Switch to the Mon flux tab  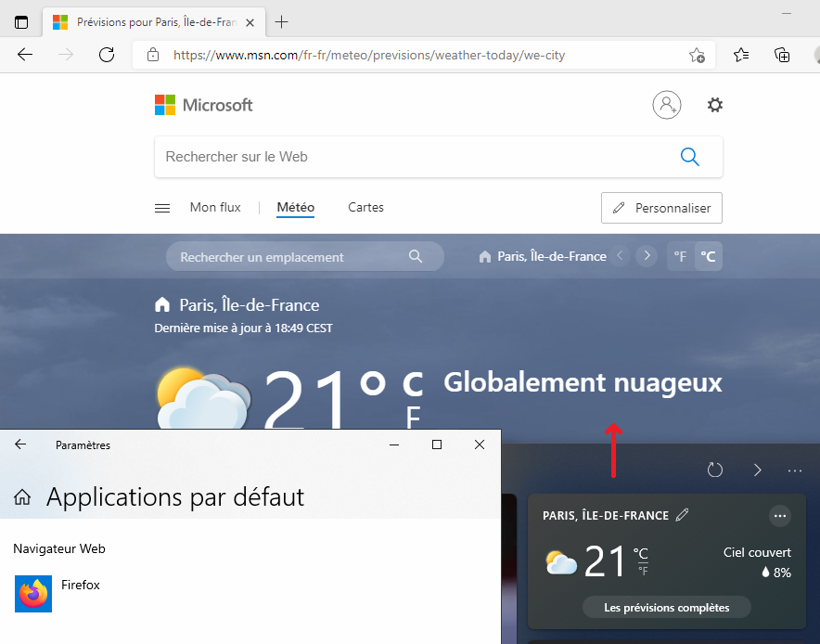[x=215, y=207]
